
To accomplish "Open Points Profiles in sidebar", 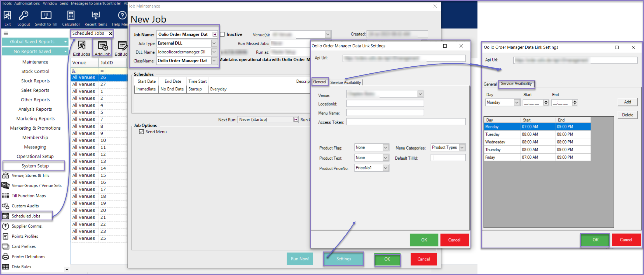I will tap(25, 236).
